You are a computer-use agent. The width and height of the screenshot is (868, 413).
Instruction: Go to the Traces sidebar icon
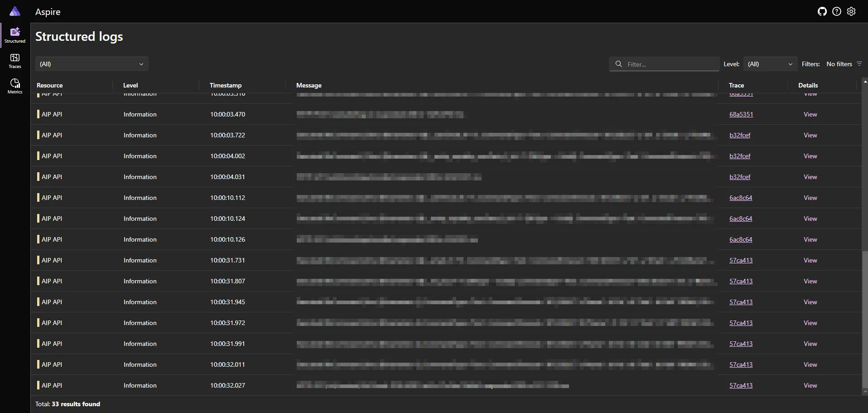click(15, 60)
